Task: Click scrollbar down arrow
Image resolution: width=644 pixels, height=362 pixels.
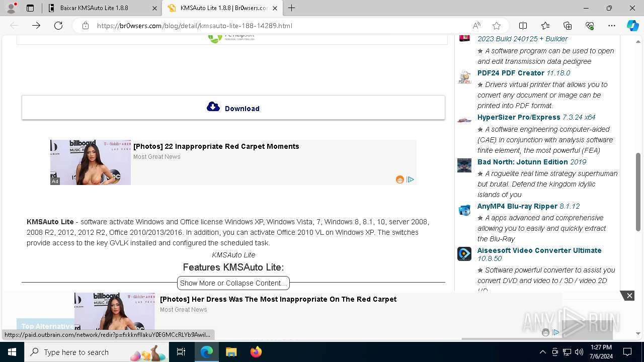Action: (x=638, y=333)
